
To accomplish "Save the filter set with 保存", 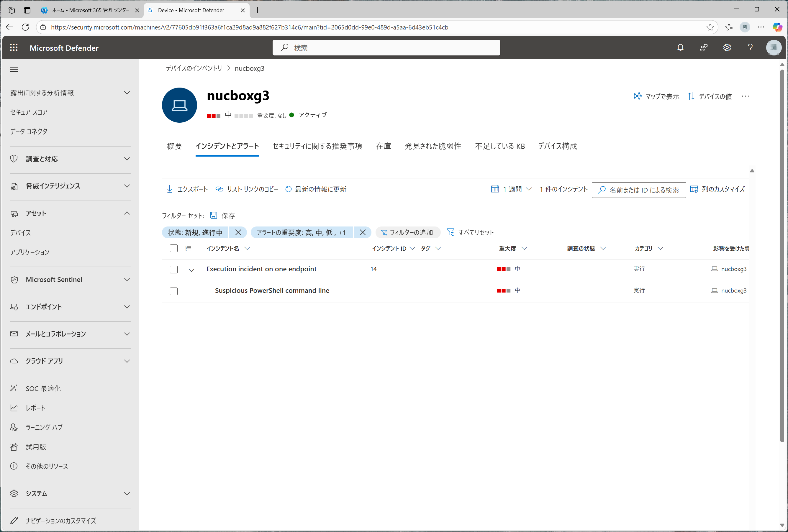I will 222,215.
